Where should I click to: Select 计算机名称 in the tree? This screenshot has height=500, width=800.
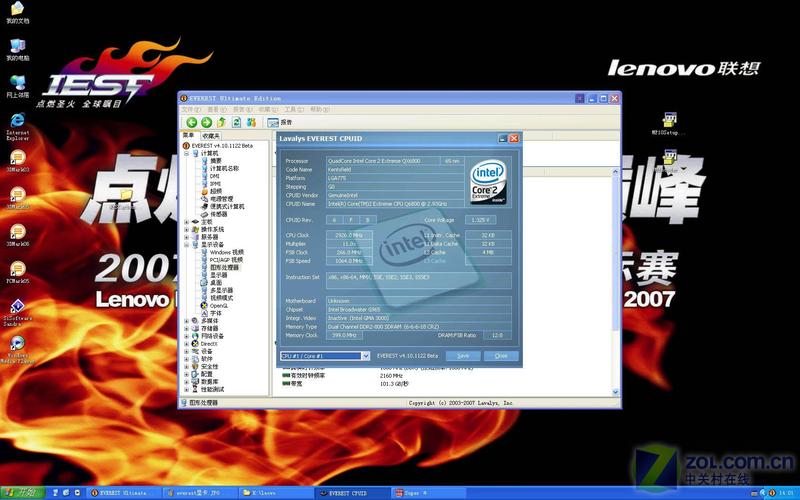(224, 168)
